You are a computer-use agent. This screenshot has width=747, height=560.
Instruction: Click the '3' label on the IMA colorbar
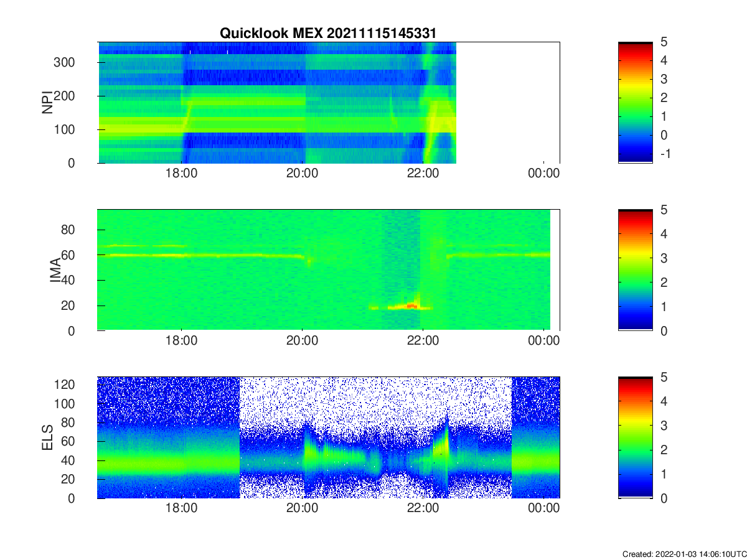pyautogui.click(x=664, y=258)
